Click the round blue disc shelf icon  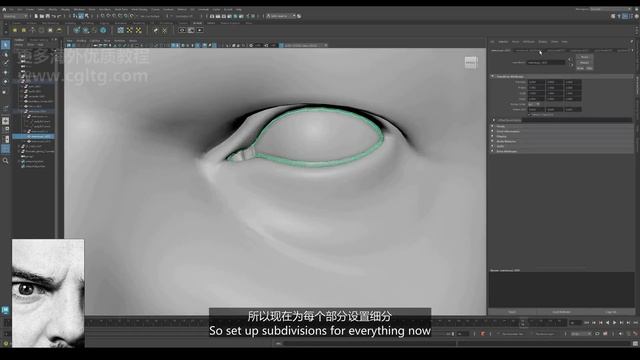pos(103,30)
